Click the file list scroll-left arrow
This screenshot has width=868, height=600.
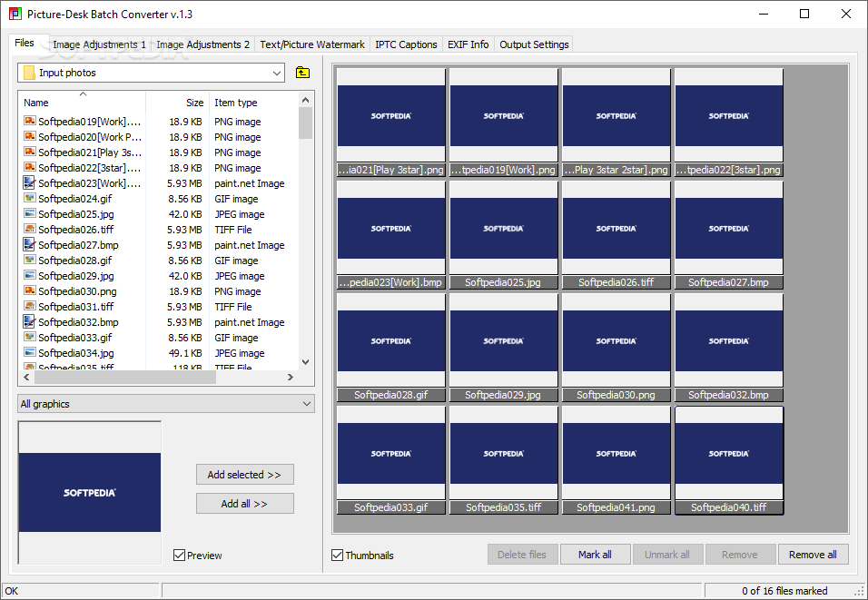pos(26,377)
